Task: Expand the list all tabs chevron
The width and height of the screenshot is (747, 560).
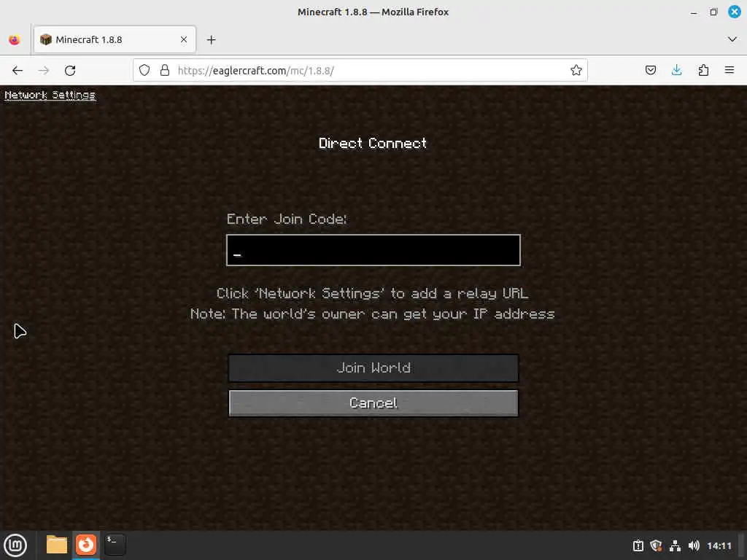Action: pyautogui.click(x=732, y=39)
